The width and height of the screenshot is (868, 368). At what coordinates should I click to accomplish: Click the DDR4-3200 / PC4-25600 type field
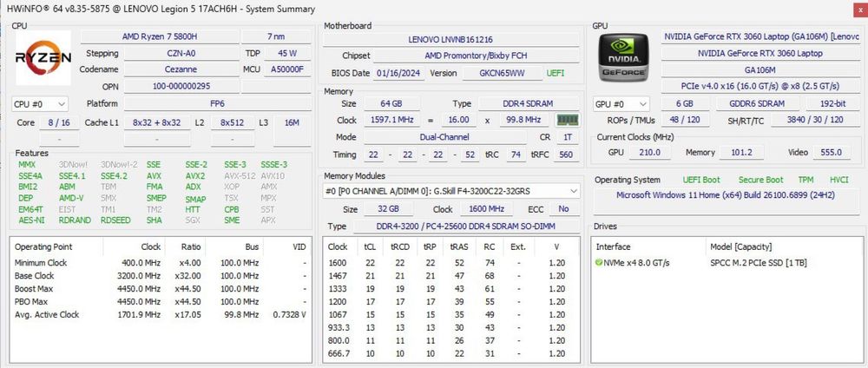pos(465,227)
